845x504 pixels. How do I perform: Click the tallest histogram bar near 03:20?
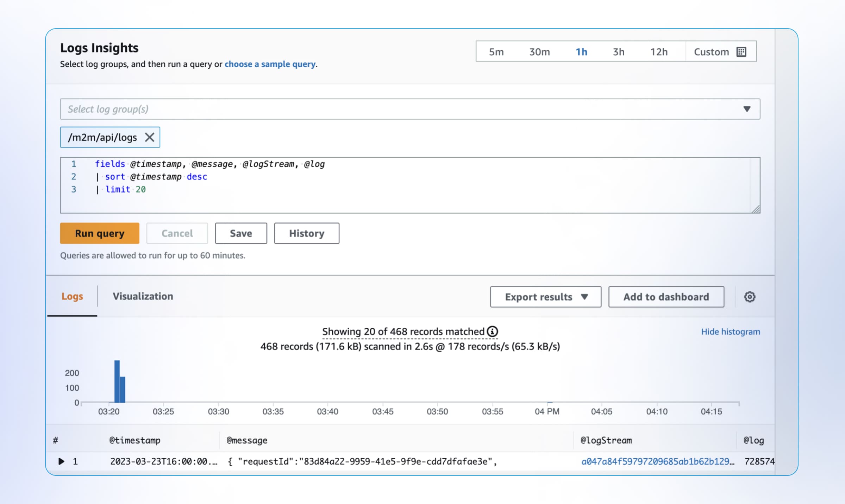click(x=117, y=381)
